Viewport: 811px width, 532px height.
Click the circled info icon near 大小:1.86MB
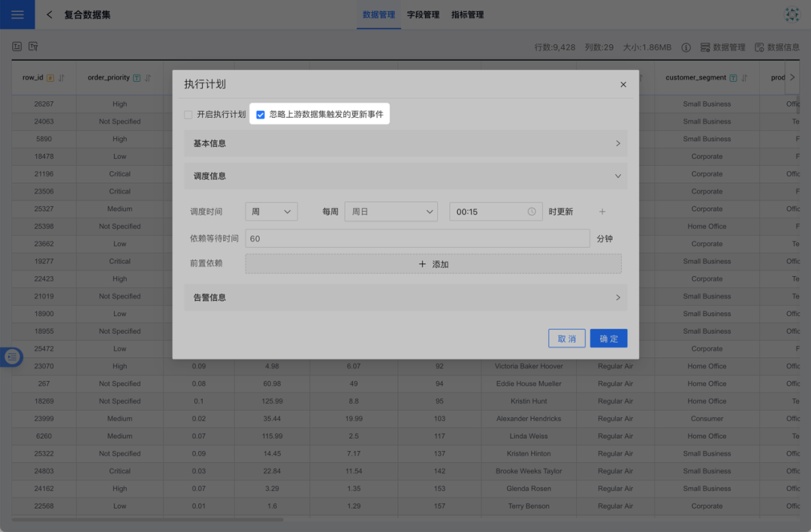686,47
